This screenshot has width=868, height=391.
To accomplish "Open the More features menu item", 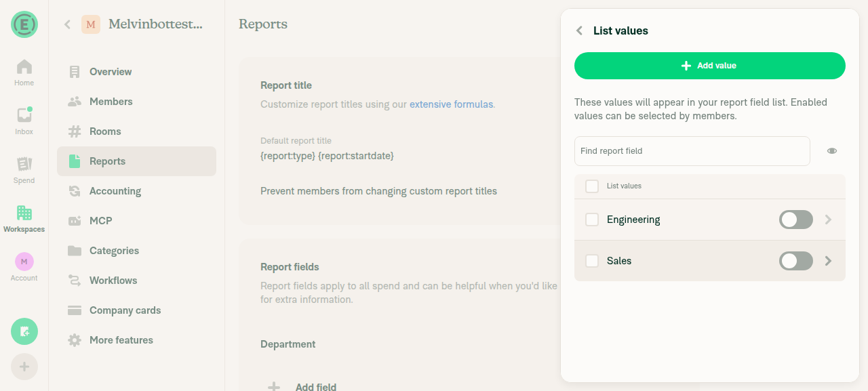I will coord(136,340).
